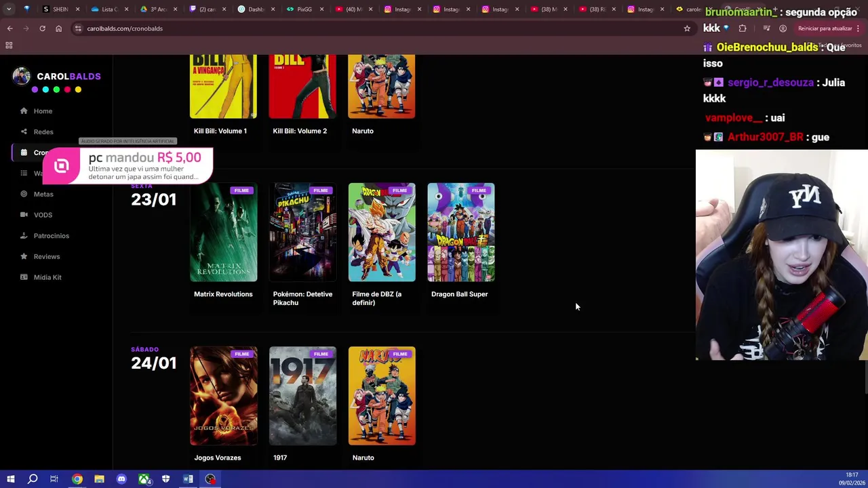
Task: Open the Reviews page
Action: pyautogui.click(x=47, y=256)
